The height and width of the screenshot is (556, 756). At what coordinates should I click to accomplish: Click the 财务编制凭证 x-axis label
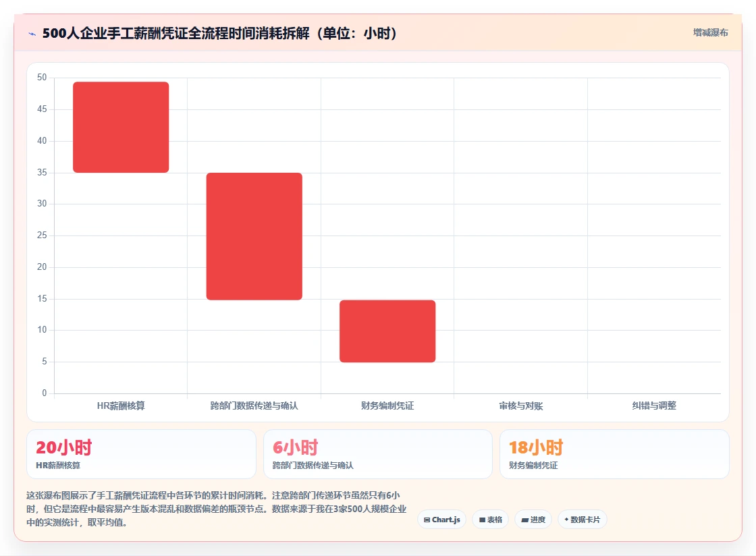(387, 406)
